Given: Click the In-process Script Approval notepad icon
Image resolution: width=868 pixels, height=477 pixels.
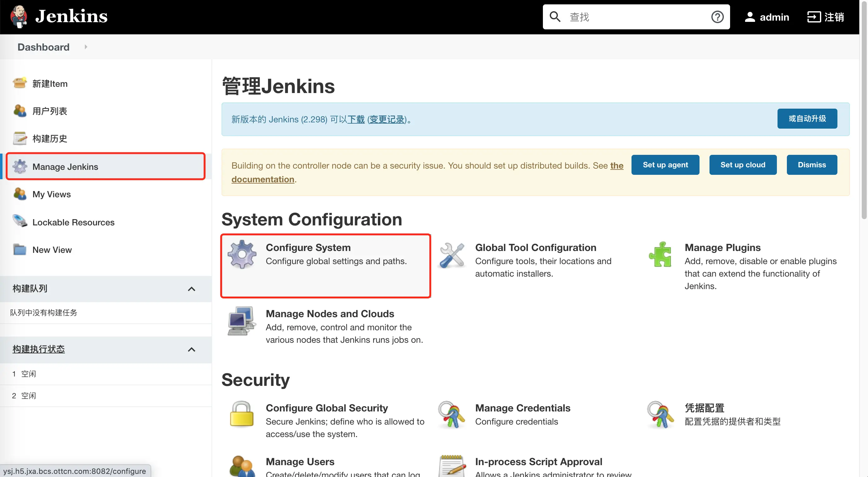Looking at the screenshot, I should 452,466.
